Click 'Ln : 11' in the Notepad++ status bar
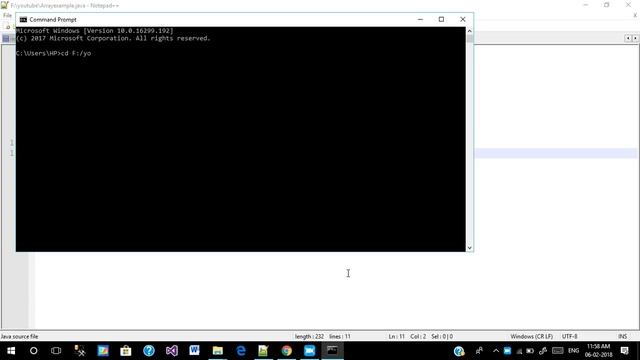This screenshot has width=640, height=360. pyautogui.click(x=396, y=337)
